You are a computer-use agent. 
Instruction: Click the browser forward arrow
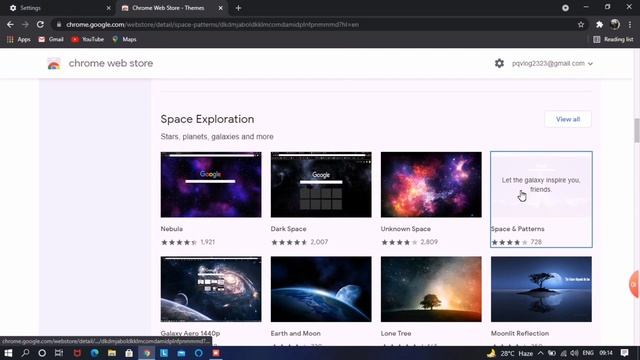click(x=25, y=24)
